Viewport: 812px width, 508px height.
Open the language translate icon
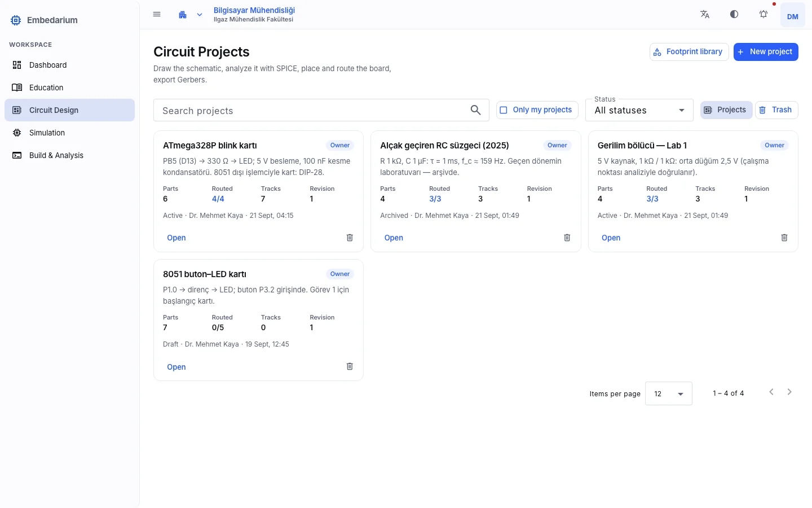click(705, 15)
